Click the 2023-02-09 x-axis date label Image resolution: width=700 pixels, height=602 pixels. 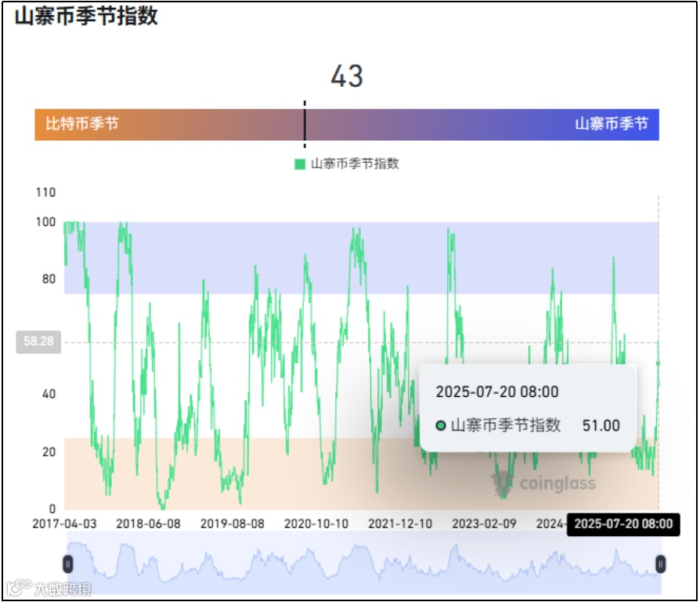click(x=484, y=524)
